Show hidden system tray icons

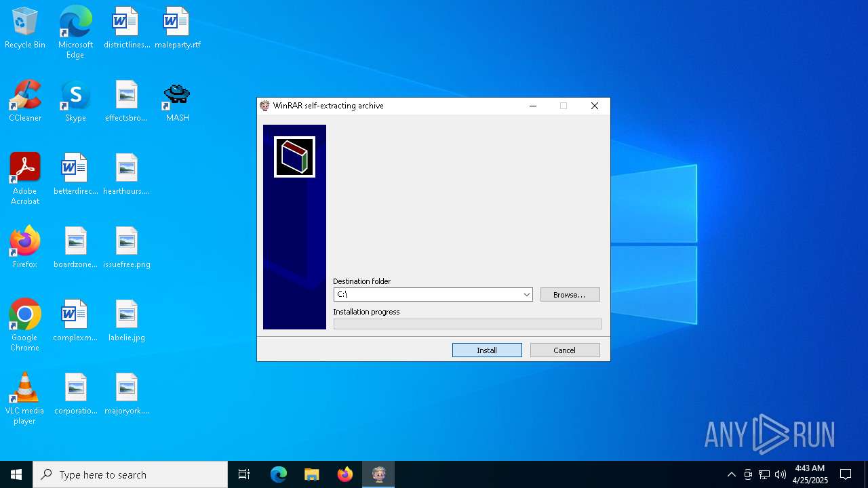[x=731, y=474]
